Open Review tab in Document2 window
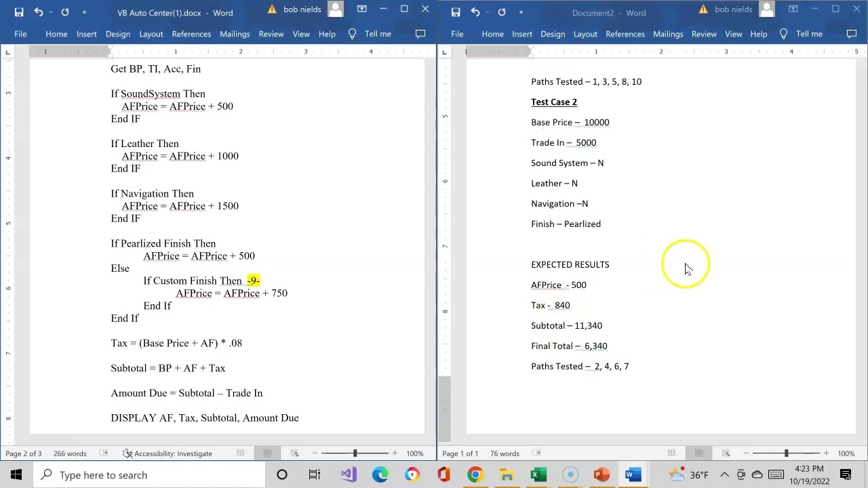This screenshot has height=488, width=868. point(704,34)
